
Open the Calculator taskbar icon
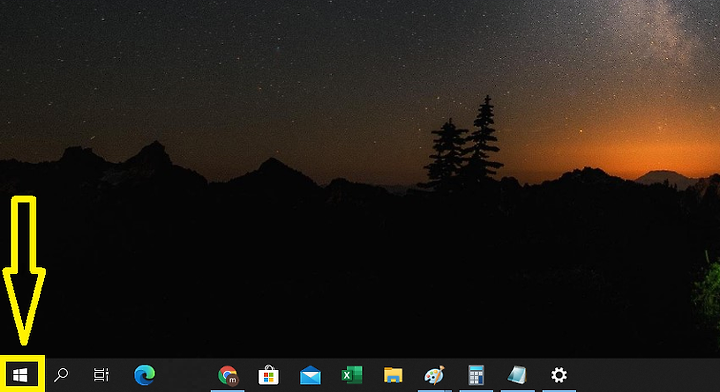click(x=476, y=375)
